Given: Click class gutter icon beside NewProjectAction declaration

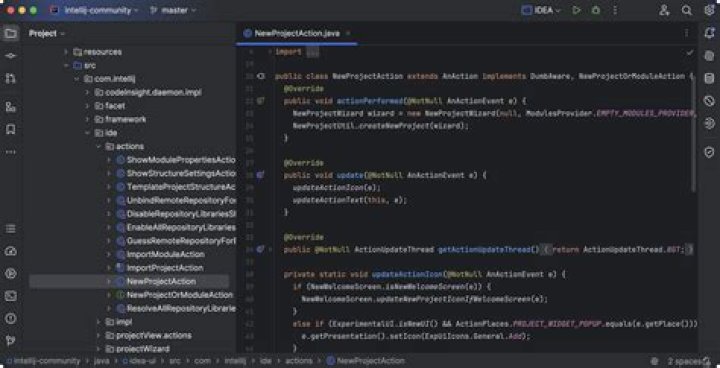Looking at the screenshot, I should 261,76.
